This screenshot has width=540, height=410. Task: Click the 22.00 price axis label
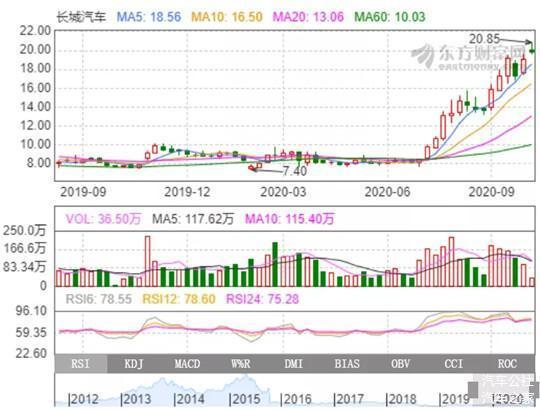(35, 31)
